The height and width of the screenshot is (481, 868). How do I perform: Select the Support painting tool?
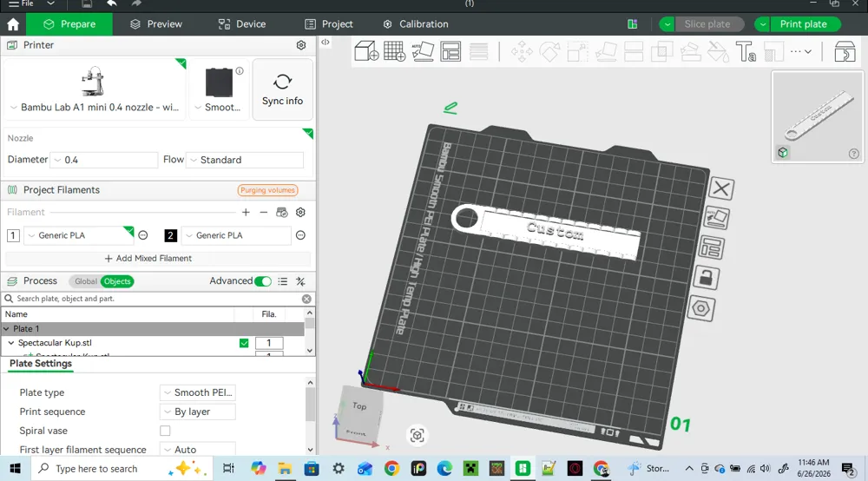click(x=690, y=52)
